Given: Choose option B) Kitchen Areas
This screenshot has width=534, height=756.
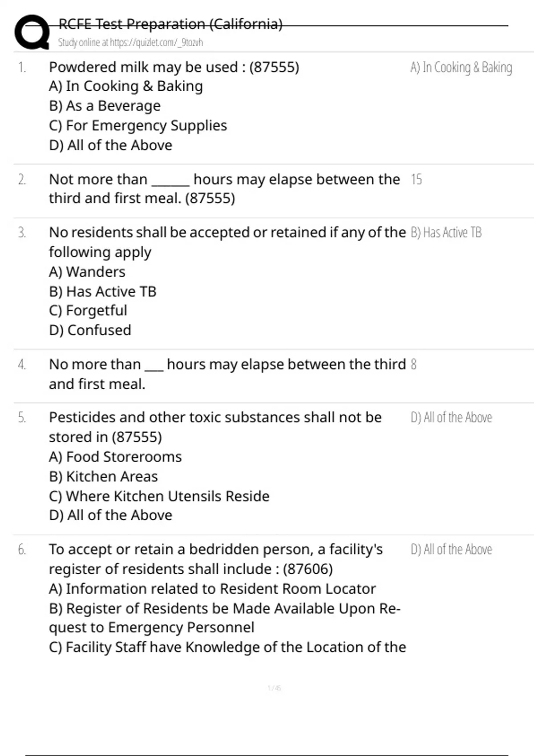Looking at the screenshot, I should click(x=103, y=476).
